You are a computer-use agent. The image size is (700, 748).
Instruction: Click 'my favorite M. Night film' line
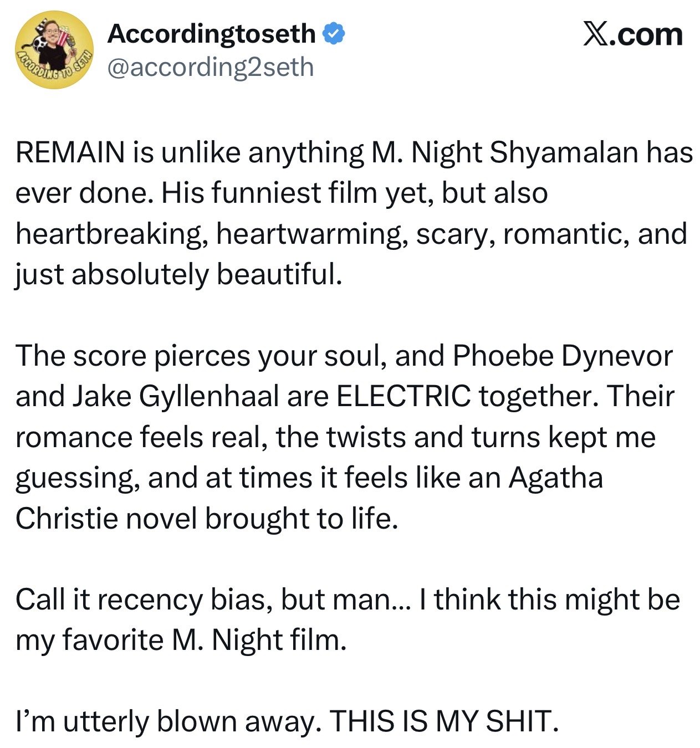[181, 641]
